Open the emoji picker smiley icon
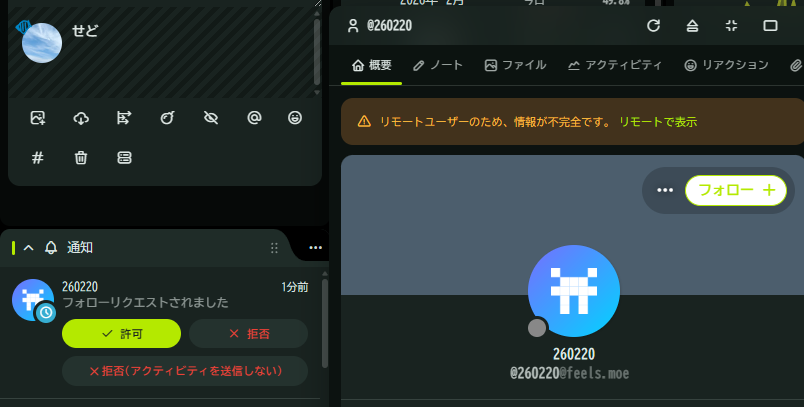This screenshot has height=407, width=804. pyautogui.click(x=295, y=118)
